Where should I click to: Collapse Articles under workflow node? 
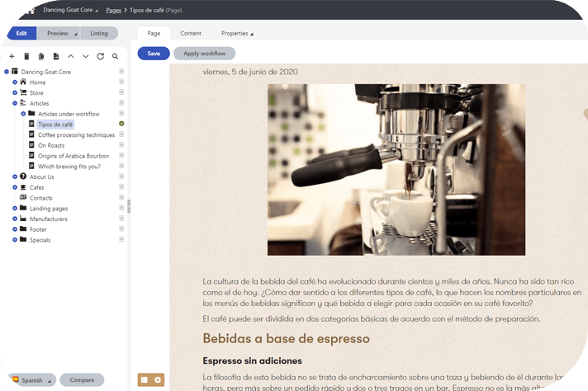point(23,114)
